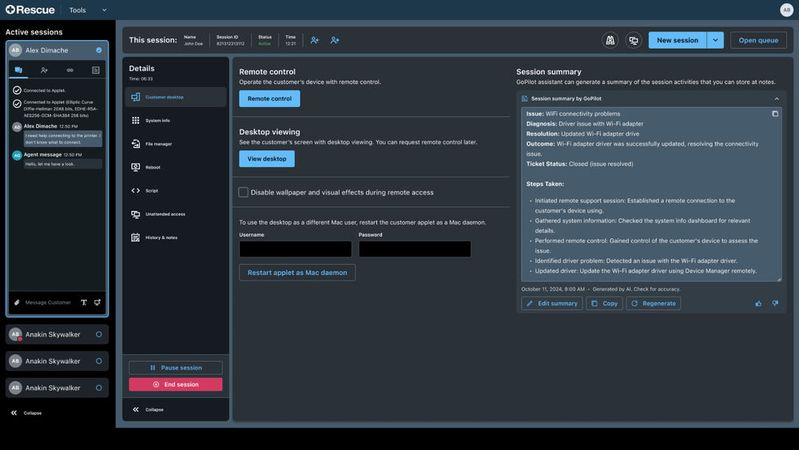Viewport: 799px width, 450px height.
Task: Click 'Ticket Status: Closed (issue resolved)' text
Action: pyautogui.click(x=580, y=164)
